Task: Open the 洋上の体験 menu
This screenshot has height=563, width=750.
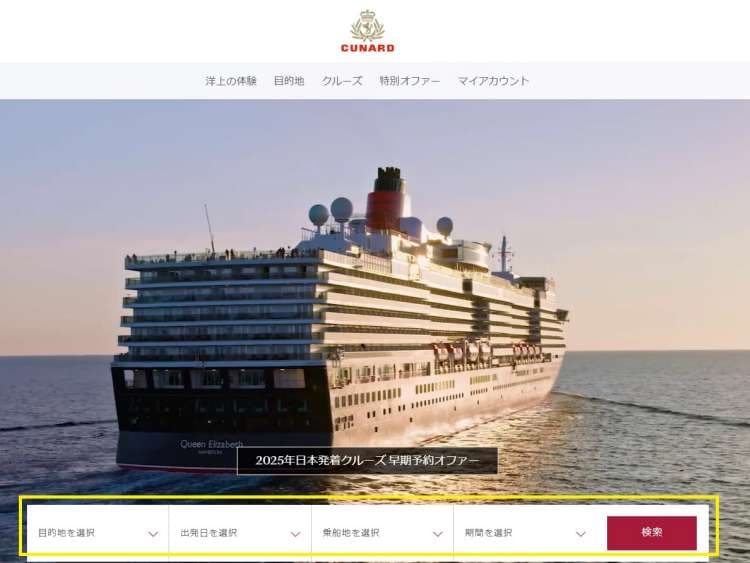Action: click(231, 81)
